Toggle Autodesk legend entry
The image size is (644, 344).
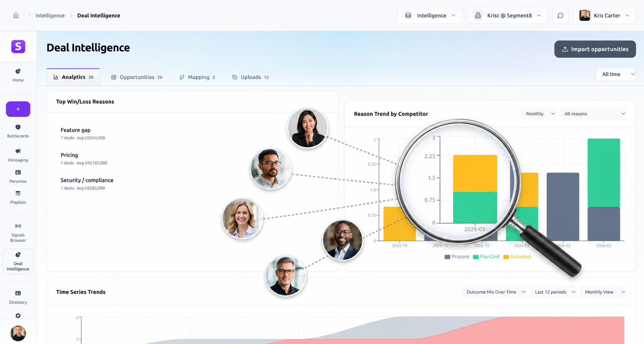pyautogui.click(x=517, y=257)
